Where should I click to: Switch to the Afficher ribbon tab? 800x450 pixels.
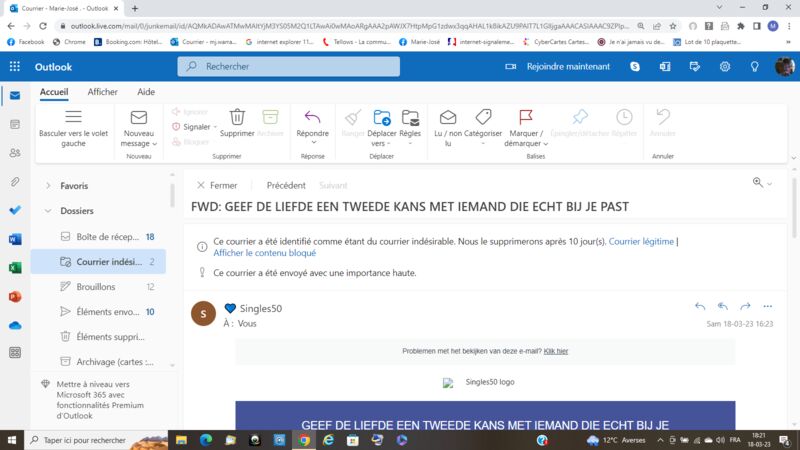click(x=102, y=92)
